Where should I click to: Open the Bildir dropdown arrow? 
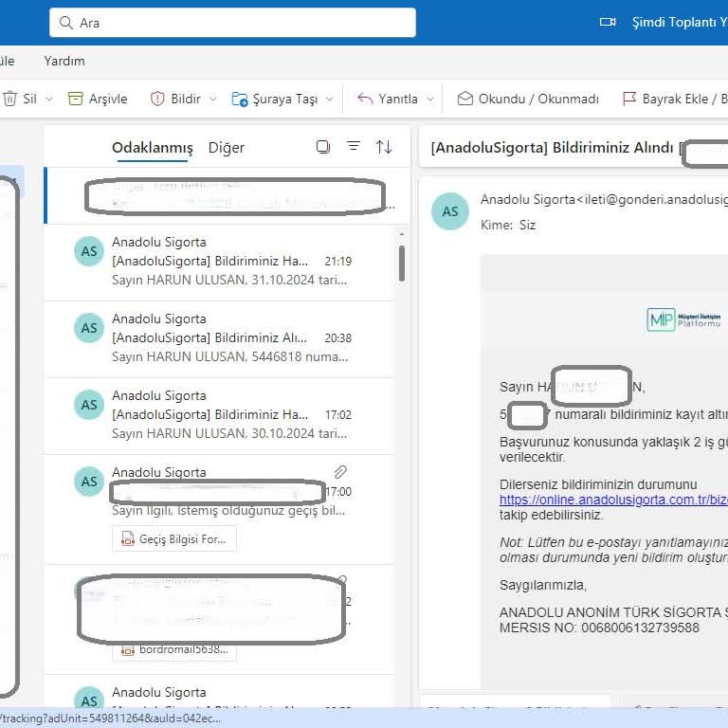[212, 99]
